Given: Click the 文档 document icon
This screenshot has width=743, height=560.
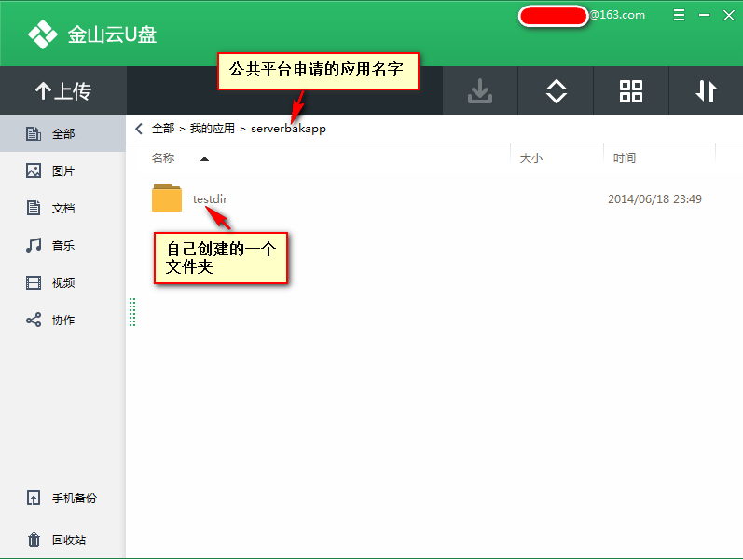Looking at the screenshot, I should pyautogui.click(x=34, y=208).
